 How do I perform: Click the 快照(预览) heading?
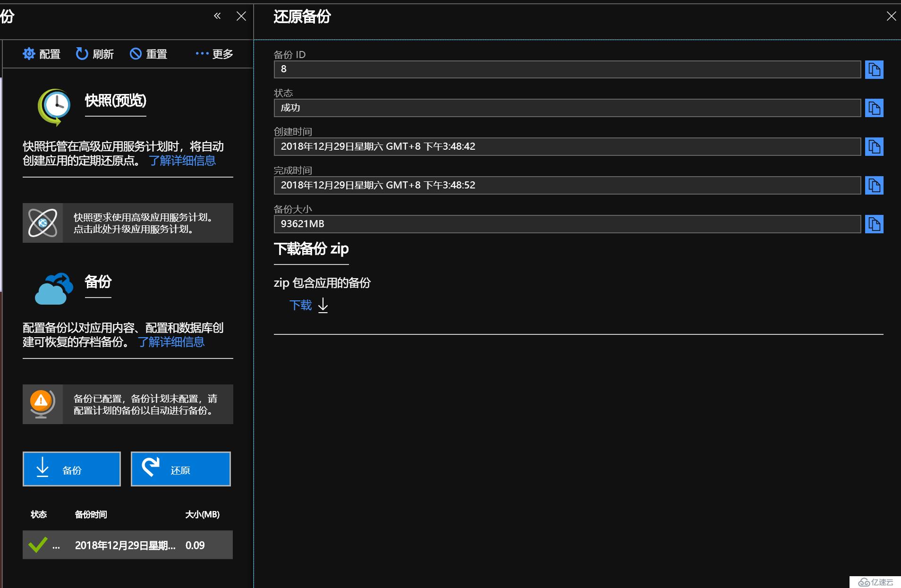click(116, 101)
